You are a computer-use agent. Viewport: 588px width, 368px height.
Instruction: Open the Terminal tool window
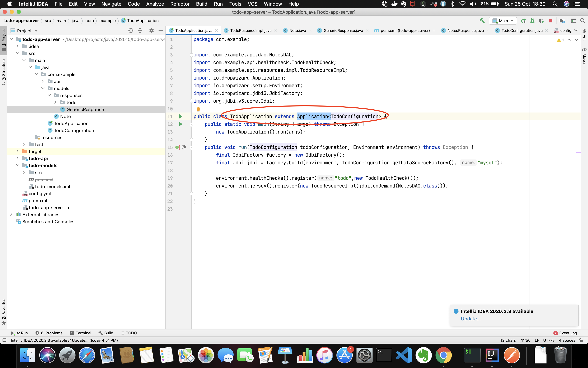coord(81,333)
